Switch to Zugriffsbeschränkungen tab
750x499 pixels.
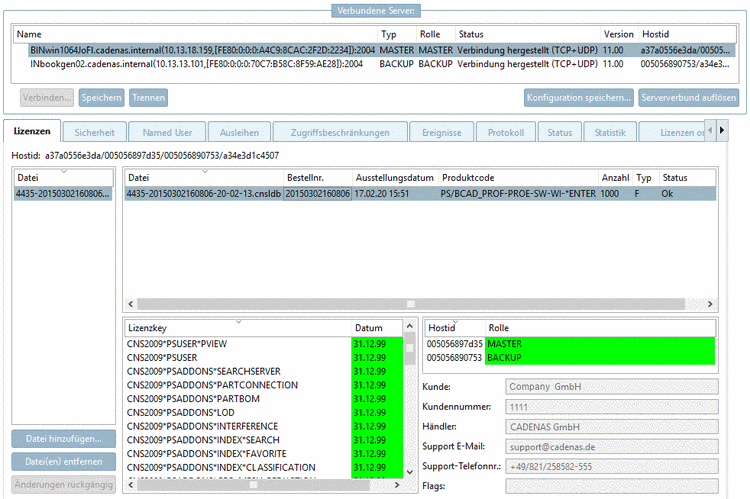[340, 133]
